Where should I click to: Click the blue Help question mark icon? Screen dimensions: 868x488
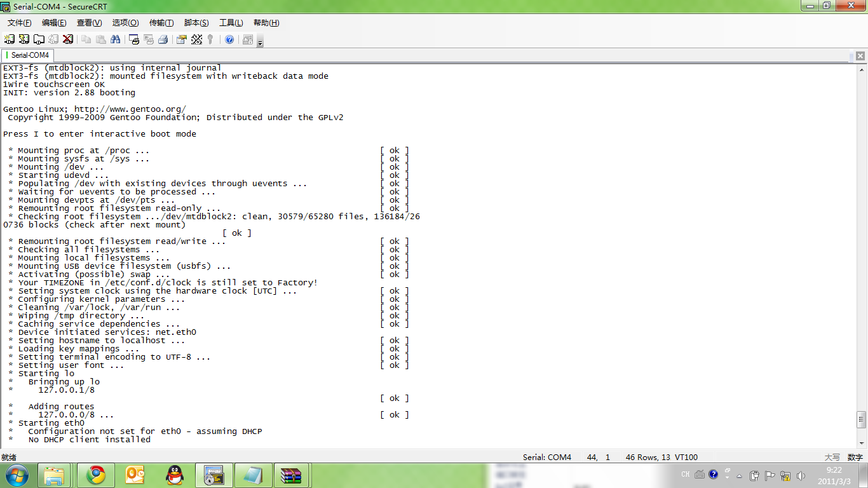tap(229, 39)
